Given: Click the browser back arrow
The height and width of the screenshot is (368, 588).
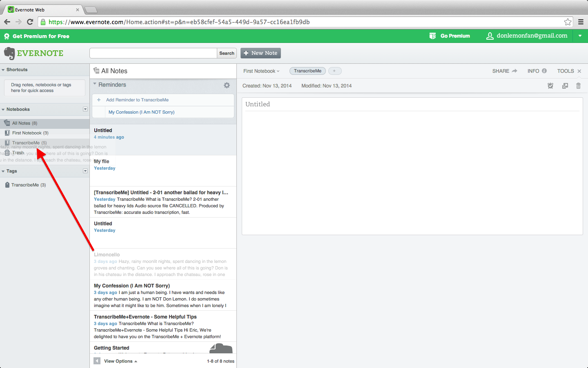Looking at the screenshot, I should [7, 22].
